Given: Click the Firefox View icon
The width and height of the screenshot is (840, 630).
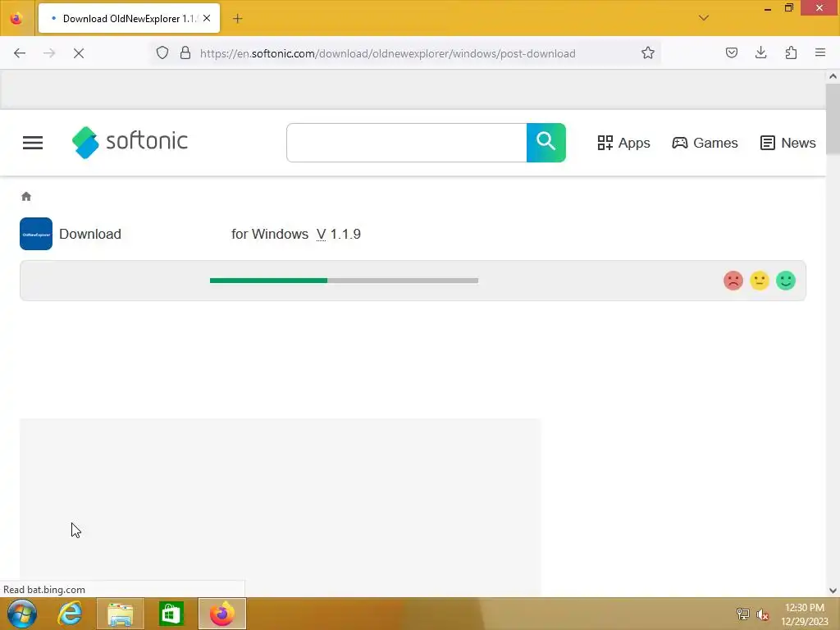Looking at the screenshot, I should 16,18.
